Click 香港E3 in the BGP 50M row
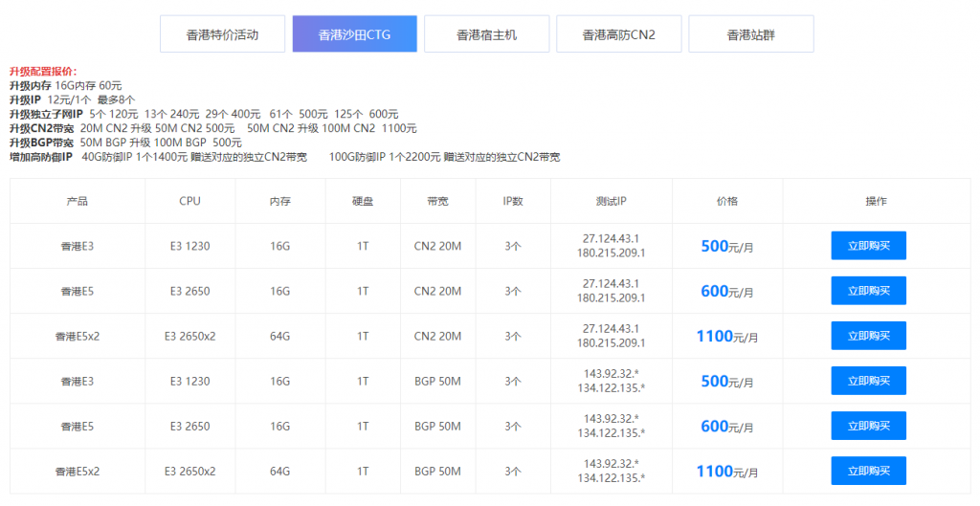The image size is (980, 506). [78, 381]
